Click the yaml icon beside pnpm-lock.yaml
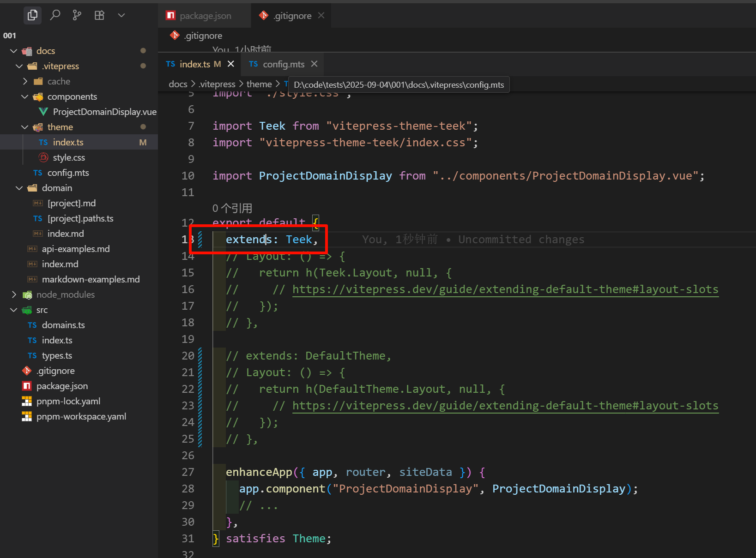 pyautogui.click(x=27, y=401)
